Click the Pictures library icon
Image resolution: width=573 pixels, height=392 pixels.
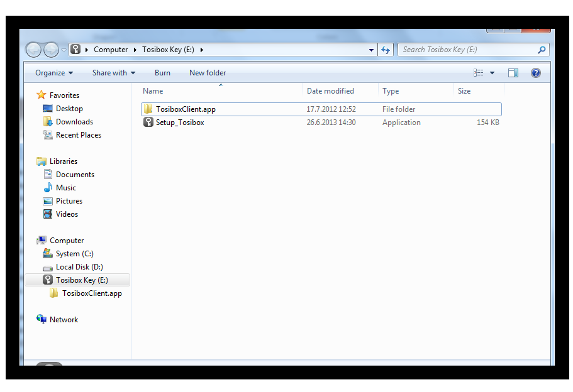click(x=48, y=201)
